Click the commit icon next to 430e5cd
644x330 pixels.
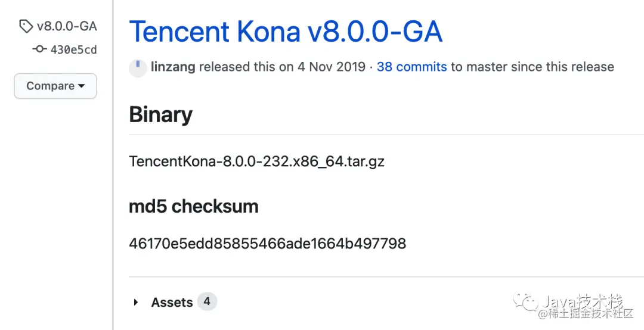pos(40,49)
